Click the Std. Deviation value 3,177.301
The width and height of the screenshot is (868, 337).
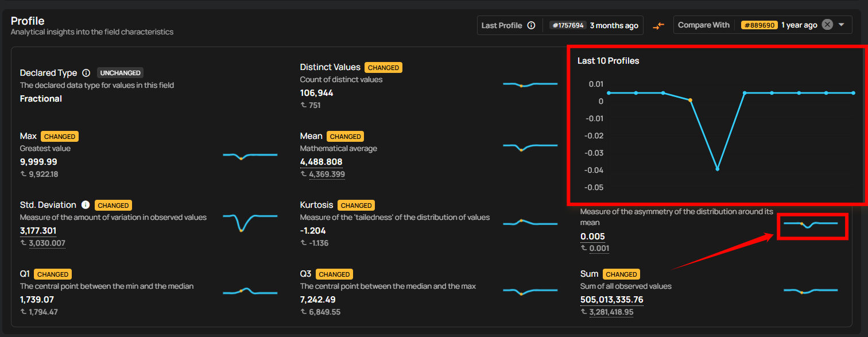point(38,231)
